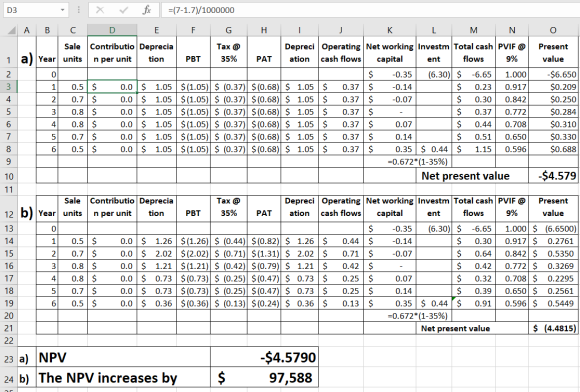Screen dimensions: 580x392
Task: Select column O header
Action: coord(553,30)
